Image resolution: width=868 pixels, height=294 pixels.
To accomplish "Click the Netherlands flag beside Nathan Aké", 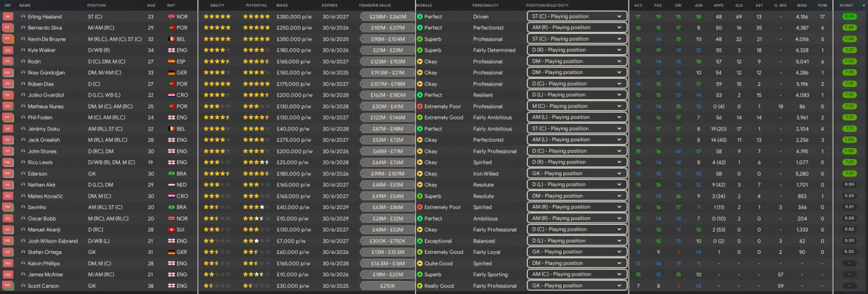I will [x=170, y=185].
